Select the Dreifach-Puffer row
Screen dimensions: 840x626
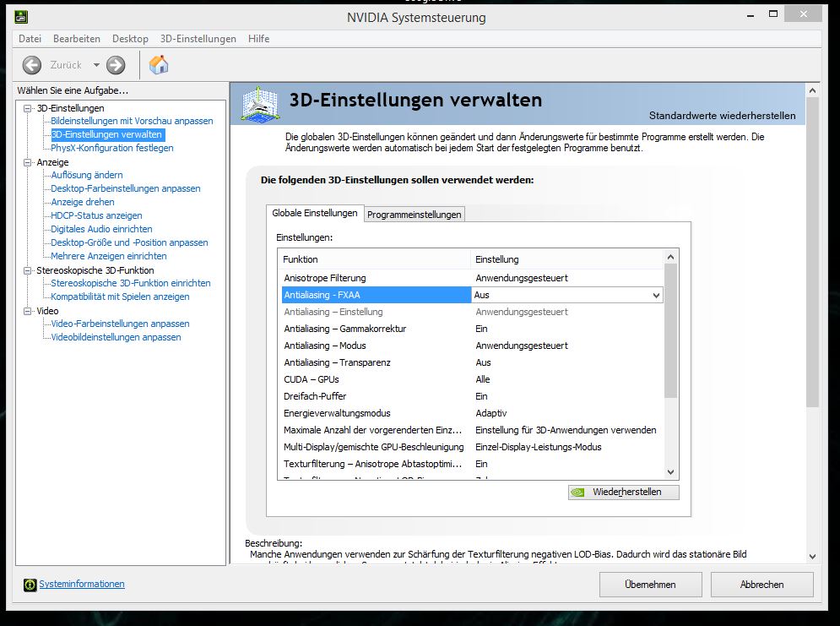(x=472, y=396)
